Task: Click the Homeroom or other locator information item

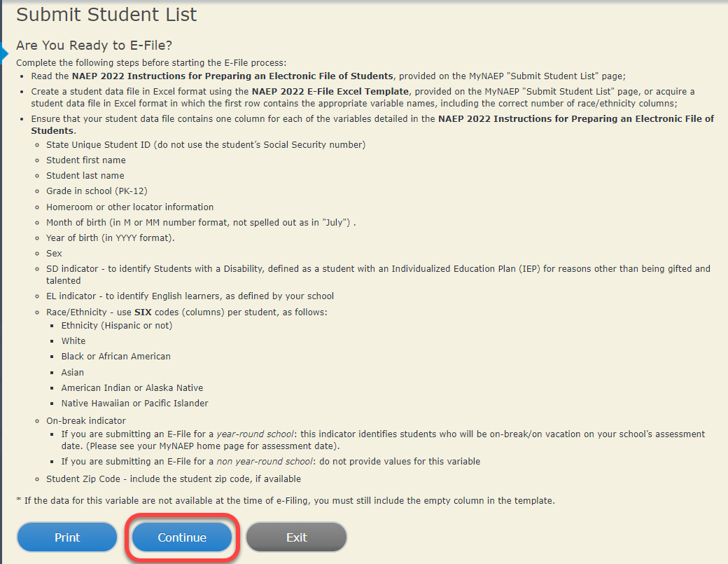Action: (x=129, y=207)
